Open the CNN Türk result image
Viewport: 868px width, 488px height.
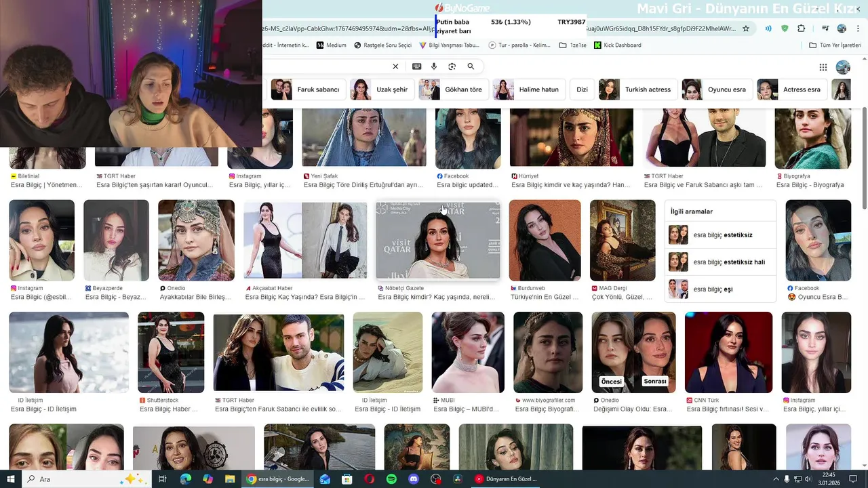click(728, 352)
